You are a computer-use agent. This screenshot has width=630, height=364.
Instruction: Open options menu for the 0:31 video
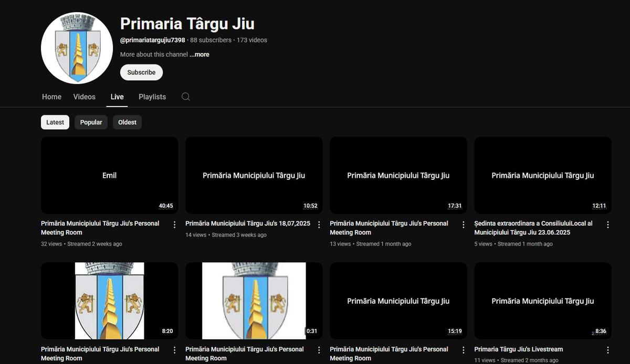coord(319,350)
